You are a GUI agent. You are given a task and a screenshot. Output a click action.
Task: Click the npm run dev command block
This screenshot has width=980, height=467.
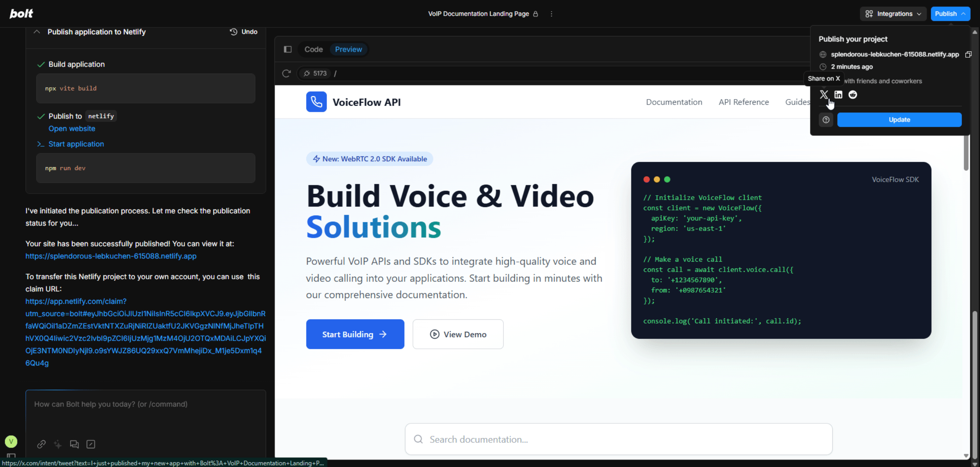tap(146, 168)
